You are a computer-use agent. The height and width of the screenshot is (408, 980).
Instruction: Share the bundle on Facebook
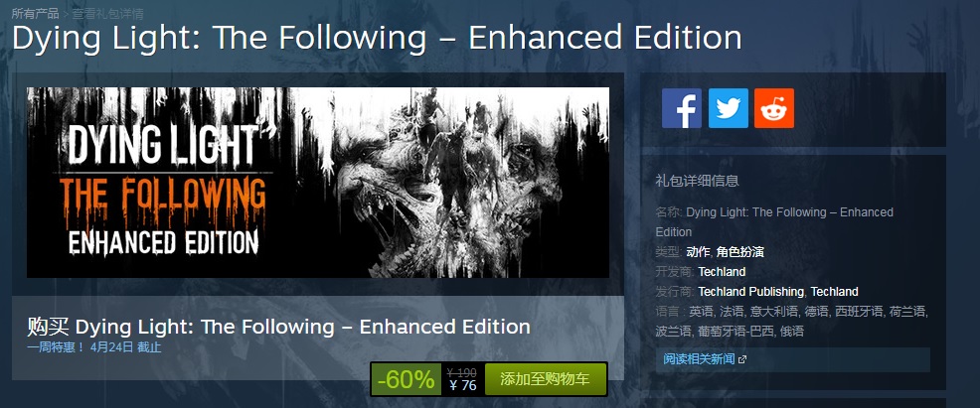(681, 108)
